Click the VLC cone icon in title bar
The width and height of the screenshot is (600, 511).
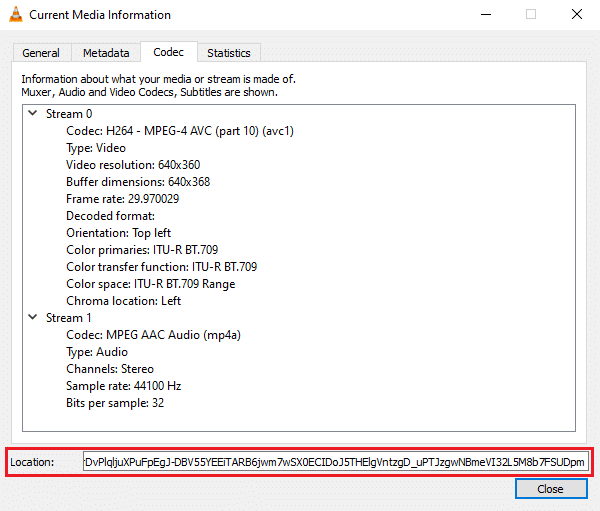pos(14,15)
